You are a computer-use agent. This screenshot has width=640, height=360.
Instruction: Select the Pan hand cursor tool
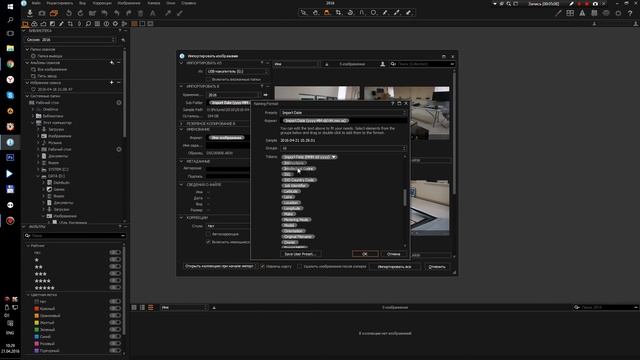315,13
